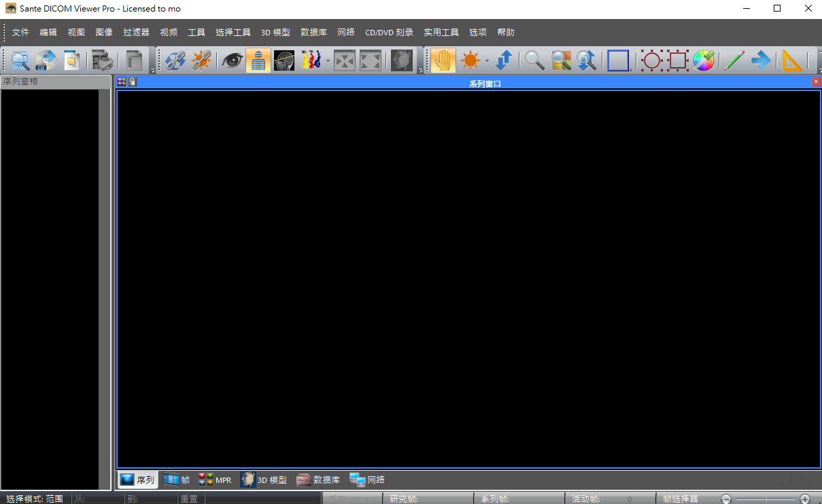Open the 选项 menu

tap(478, 33)
